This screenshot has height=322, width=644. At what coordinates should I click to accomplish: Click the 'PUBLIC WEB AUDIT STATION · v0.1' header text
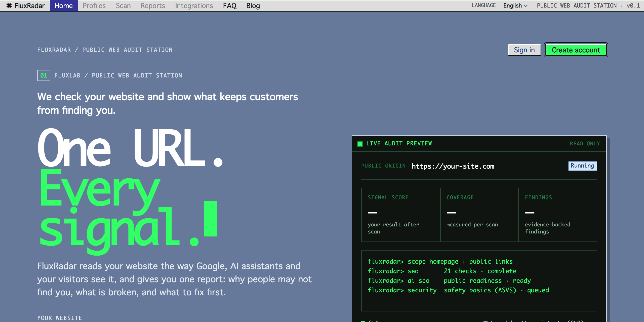(588, 6)
